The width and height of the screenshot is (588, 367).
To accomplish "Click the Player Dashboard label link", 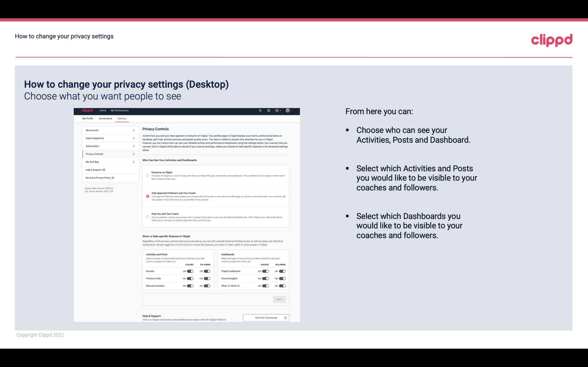I will [231, 271].
